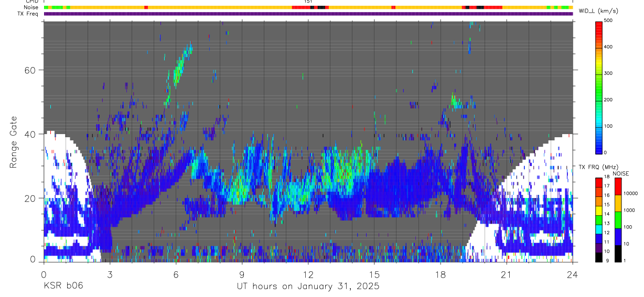Pick the cyan 12–13 MHz swatch in TX FRQ legend
This screenshot has width=644, height=297.
pos(599,229)
